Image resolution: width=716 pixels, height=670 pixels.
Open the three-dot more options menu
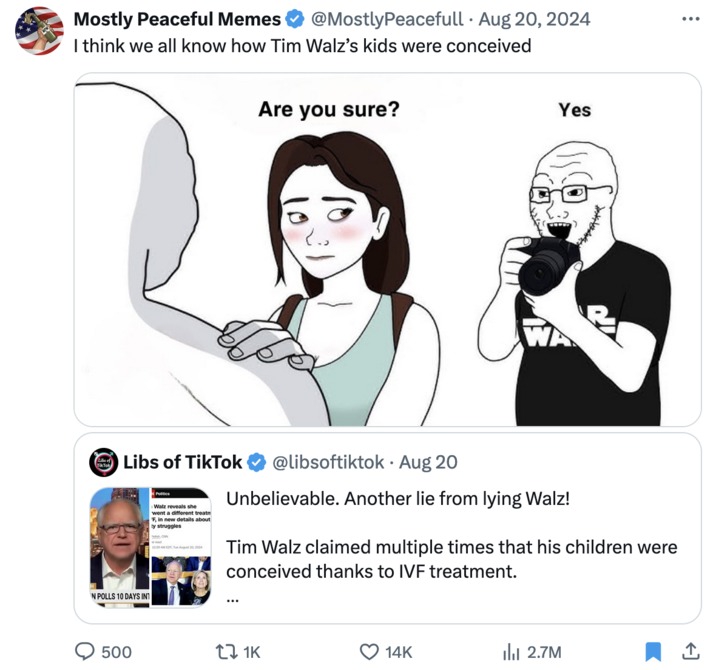[x=691, y=19]
